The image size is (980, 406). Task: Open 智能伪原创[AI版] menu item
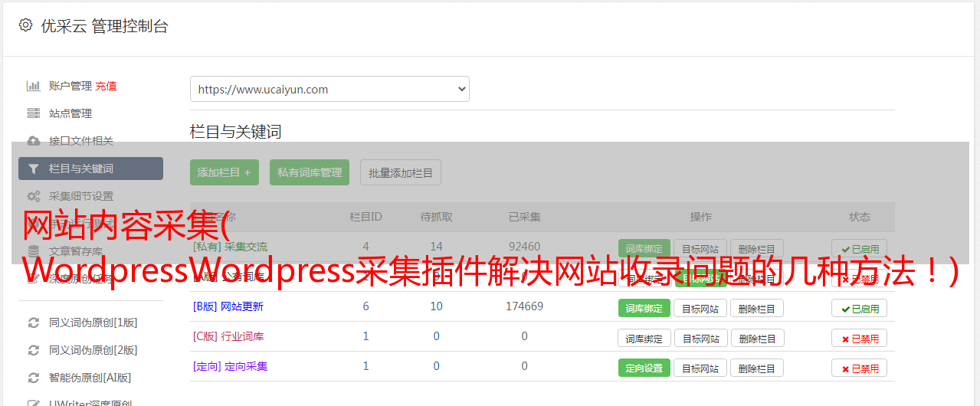pyautogui.click(x=90, y=378)
